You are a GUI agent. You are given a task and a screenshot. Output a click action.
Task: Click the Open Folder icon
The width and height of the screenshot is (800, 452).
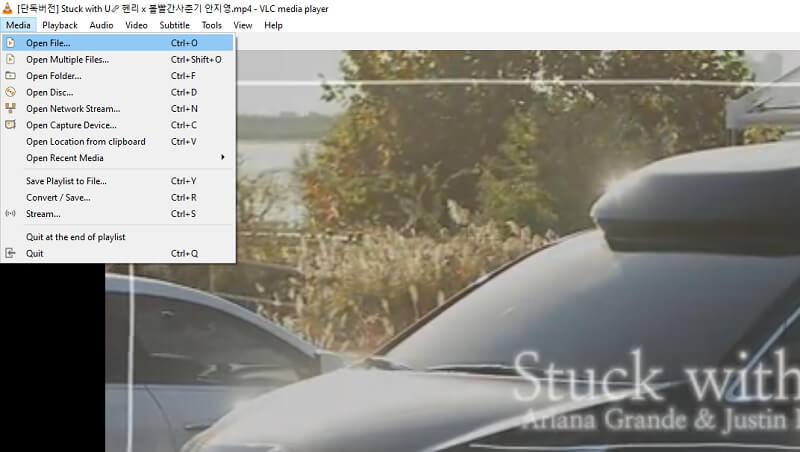pos(11,75)
